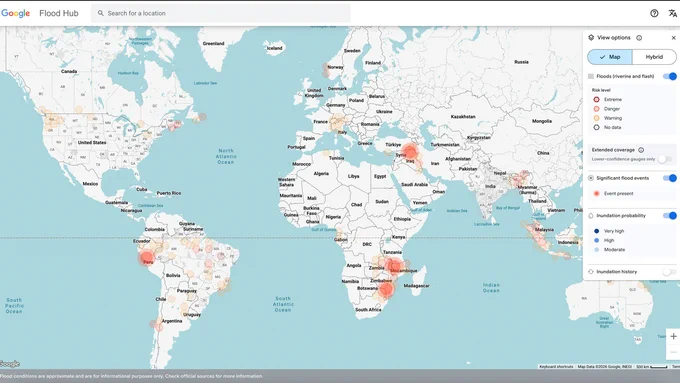Click the Algeria map label
The height and width of the screenshot is (383, 680).
(x=321, y=173)
